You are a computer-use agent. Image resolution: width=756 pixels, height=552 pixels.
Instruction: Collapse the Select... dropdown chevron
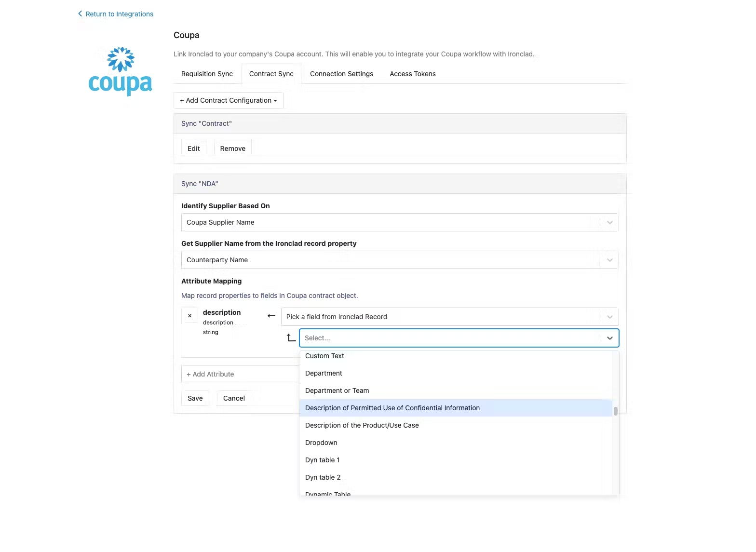(610, 338)
